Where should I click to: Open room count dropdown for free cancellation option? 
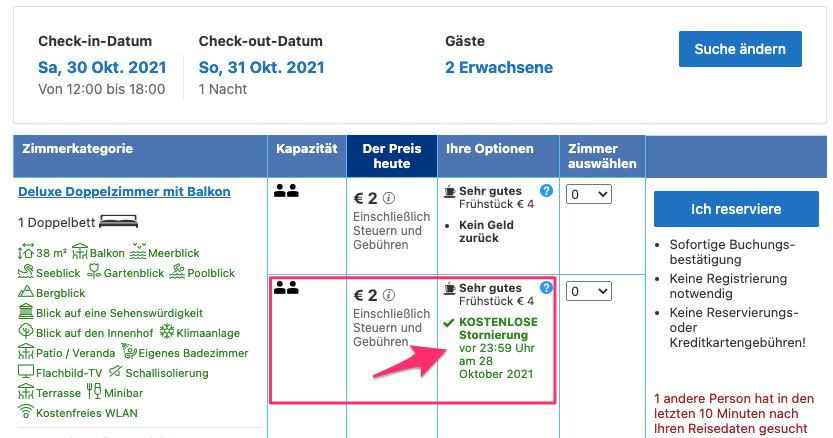(589, 291)
